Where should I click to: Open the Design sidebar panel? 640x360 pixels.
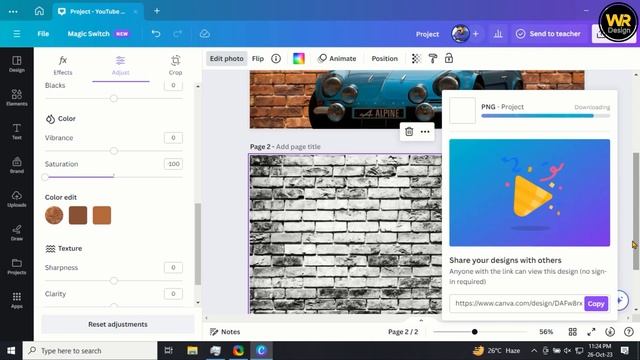(x=17, y=64)
